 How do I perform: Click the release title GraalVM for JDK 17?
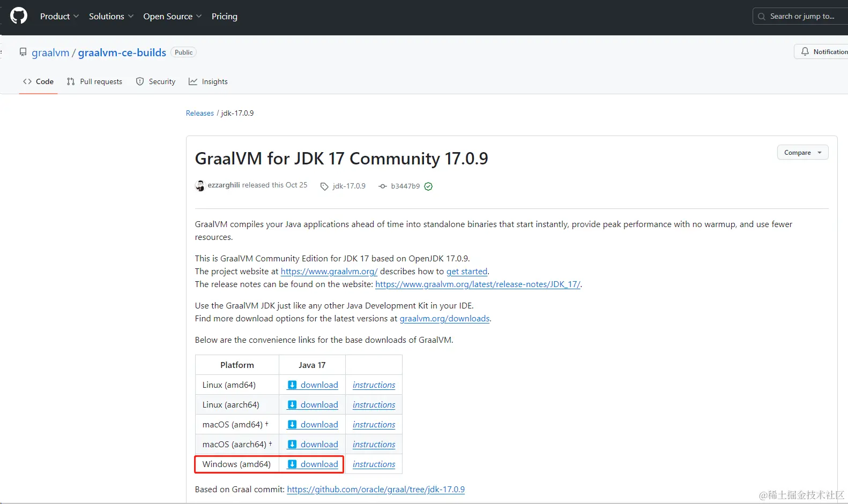pyautogui.click(x=341, y=159)
